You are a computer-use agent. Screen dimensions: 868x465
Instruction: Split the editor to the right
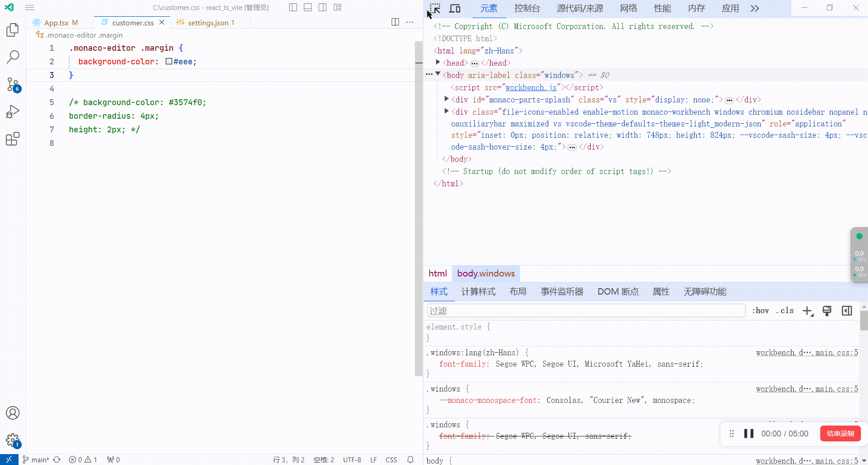[395, 22]
